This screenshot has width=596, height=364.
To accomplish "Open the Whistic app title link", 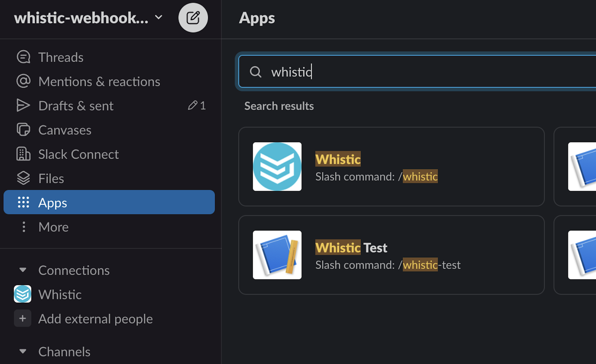I will point(338,159).
